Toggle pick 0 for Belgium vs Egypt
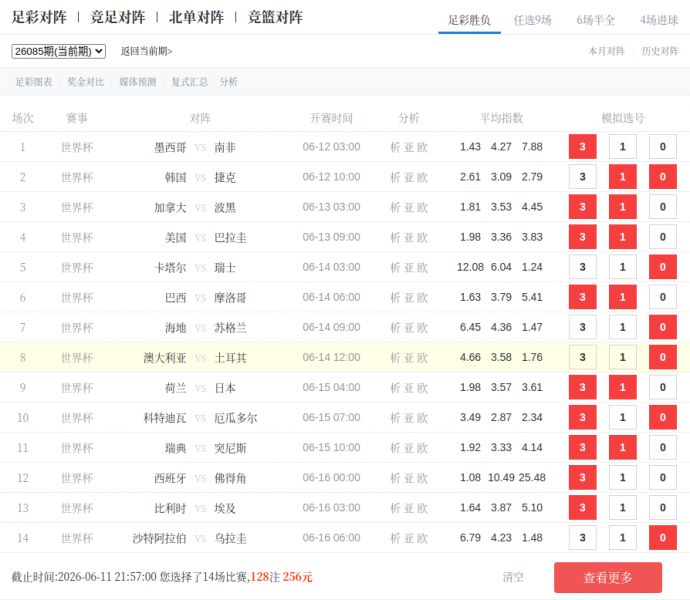The image size is (690, 600). (663, 508)
